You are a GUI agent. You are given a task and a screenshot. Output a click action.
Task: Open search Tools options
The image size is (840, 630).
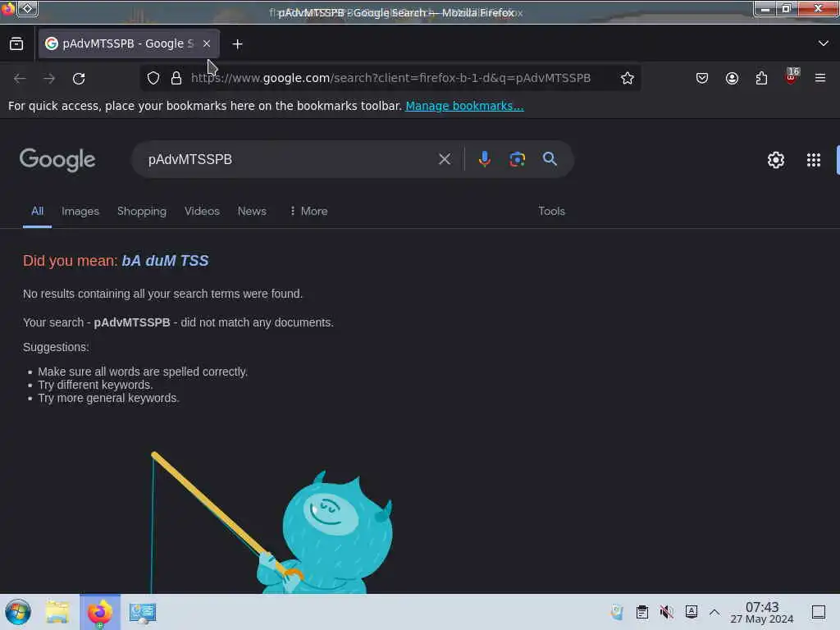(551, 211)
